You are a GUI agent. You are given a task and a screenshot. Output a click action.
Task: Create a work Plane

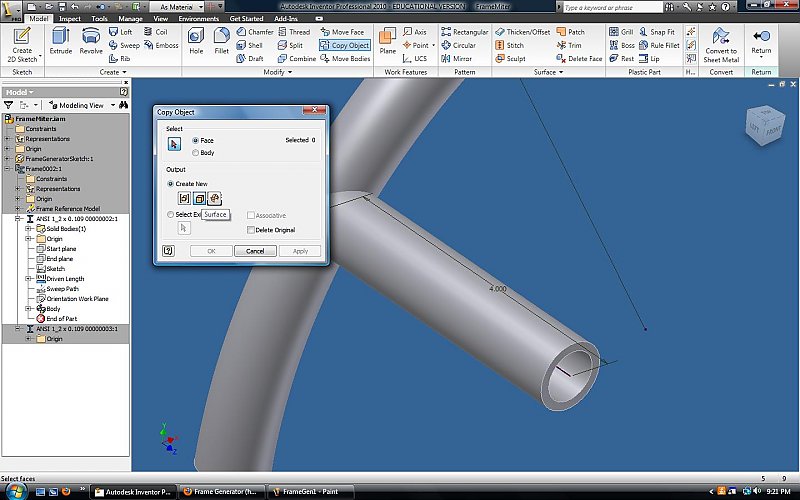coord(388,41)
